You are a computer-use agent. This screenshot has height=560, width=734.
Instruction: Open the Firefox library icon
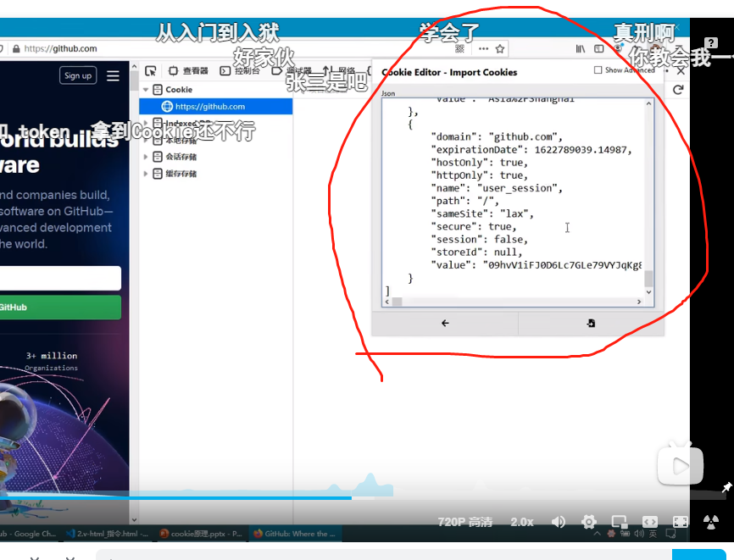581,48
